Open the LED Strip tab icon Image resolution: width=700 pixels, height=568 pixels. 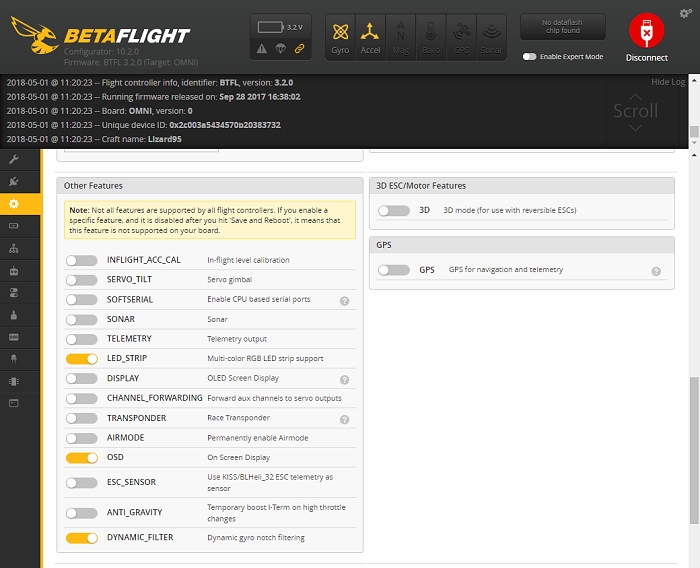(14, 359)
